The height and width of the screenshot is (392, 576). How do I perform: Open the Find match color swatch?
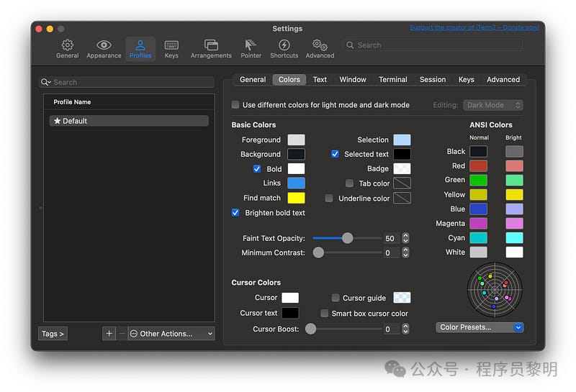click(x=296, y=198)
